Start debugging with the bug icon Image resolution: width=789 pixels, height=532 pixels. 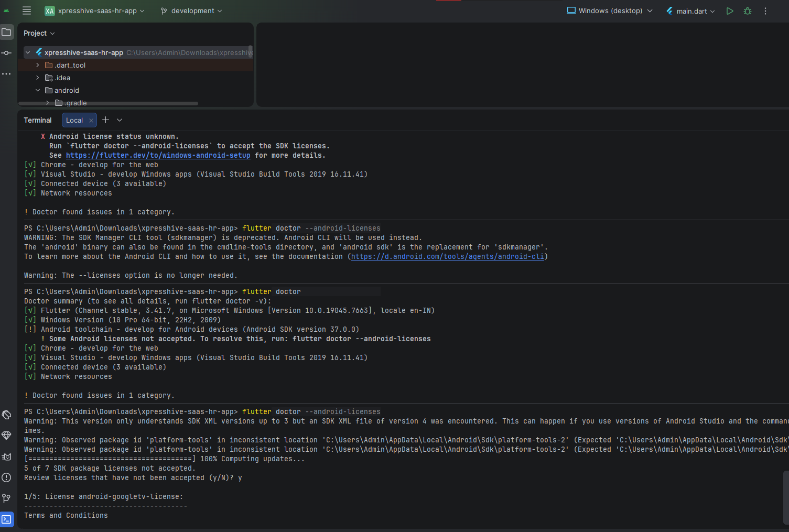click(748, 11)
